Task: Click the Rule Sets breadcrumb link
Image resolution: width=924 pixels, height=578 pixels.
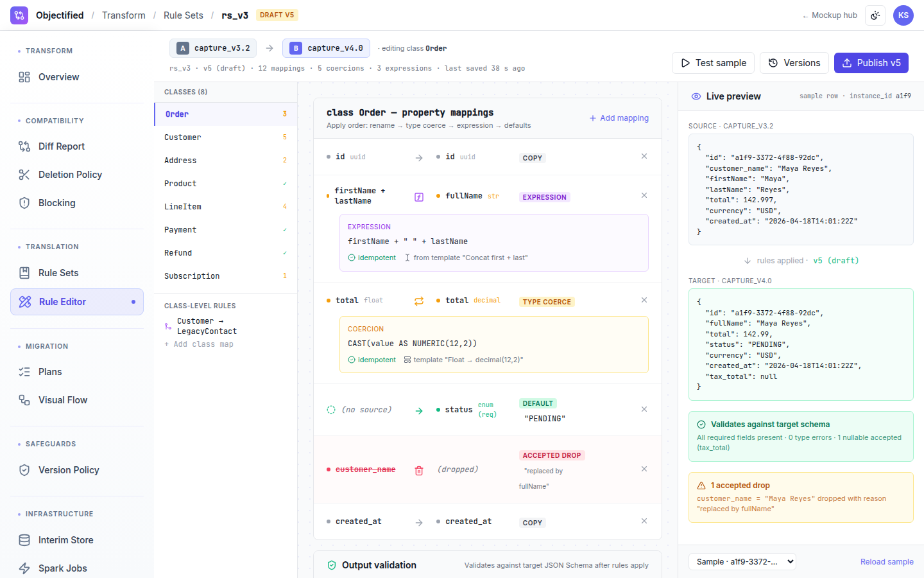Action: [x=184, y=15]
